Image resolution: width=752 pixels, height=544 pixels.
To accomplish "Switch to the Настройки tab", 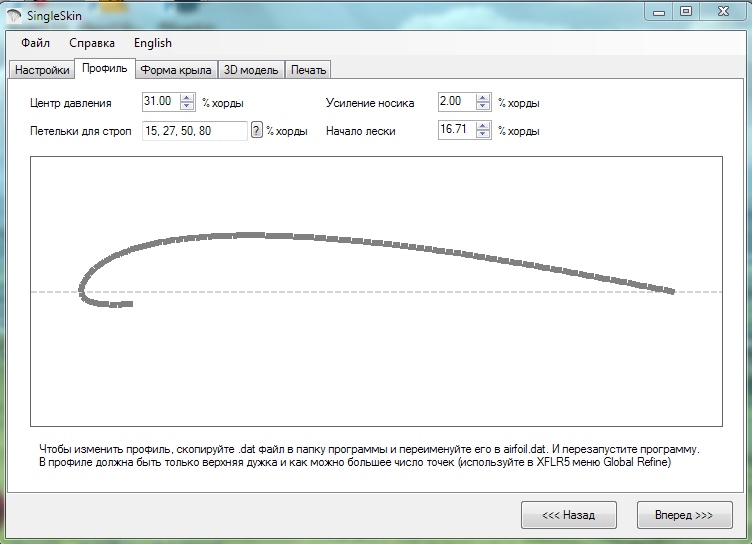I will point(42,70).
